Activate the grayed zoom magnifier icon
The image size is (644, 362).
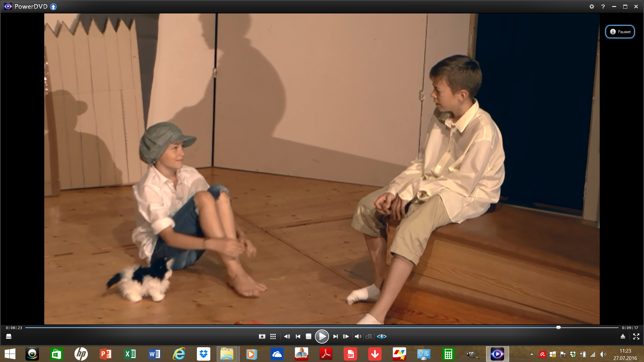tap(369, 337)
